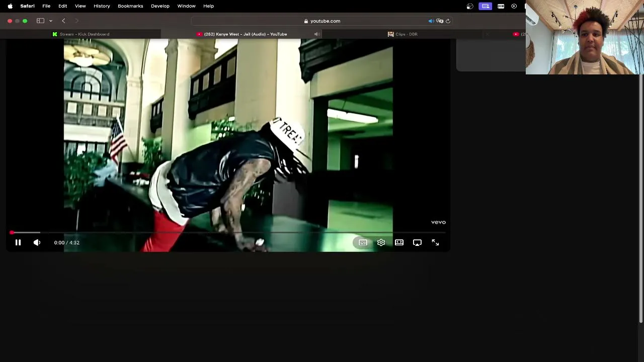Toggle subtitles in the video player

coord(363,242)
